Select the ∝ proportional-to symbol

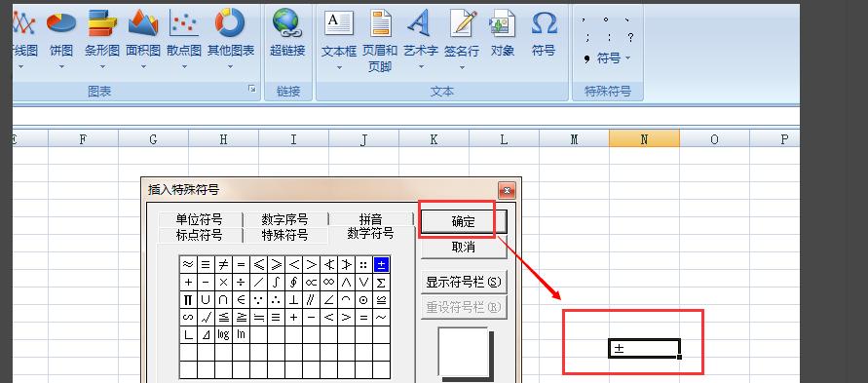[x=311, y=283]
